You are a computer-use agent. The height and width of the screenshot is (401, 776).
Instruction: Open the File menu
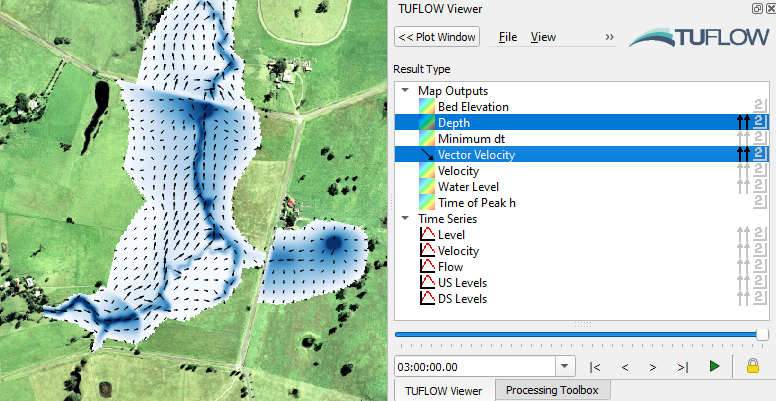[508, 37]
